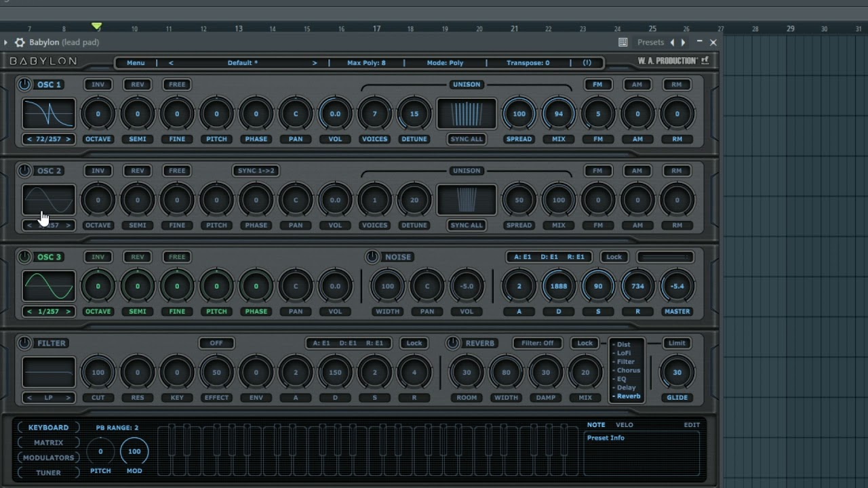Click the filter CUT knob
The width and height of the screenshot is (868, 488).
[x=98, y=372]
